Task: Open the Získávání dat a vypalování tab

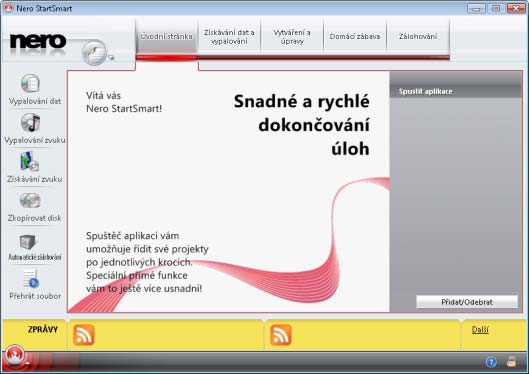Action: [x=229, y=36]
